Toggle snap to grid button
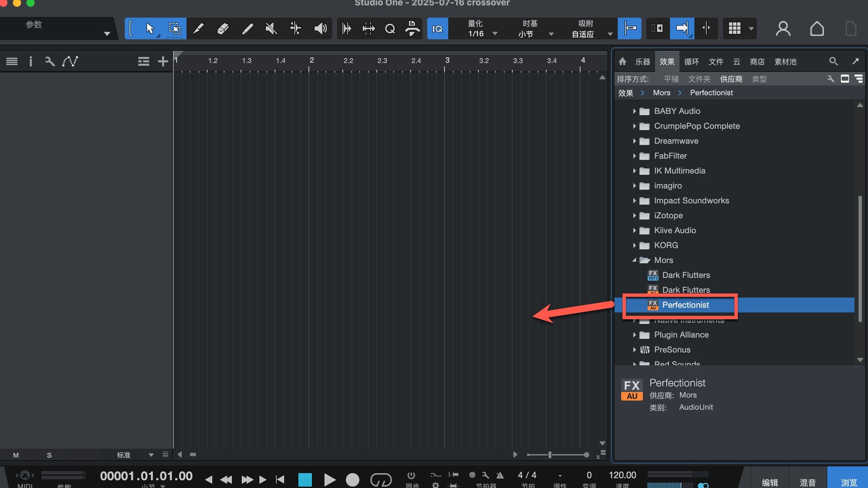This screenshot has height=488, width=868. 630,28
